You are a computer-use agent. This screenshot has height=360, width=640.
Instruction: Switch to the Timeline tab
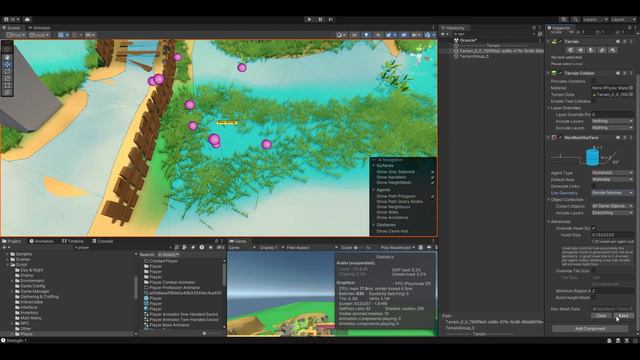(73, 241)
